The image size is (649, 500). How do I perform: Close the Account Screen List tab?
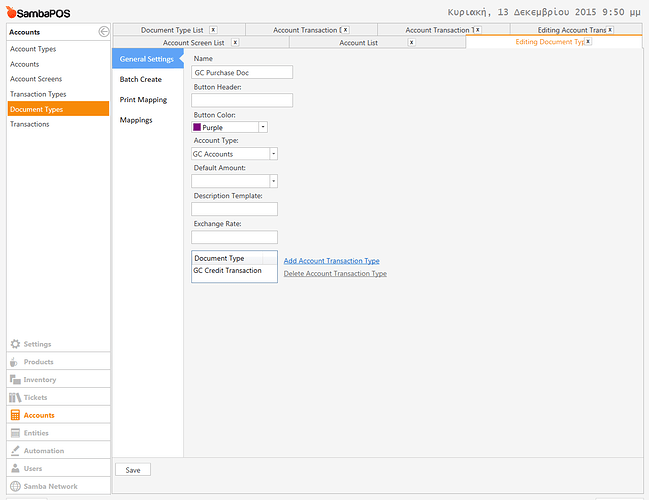click(235, 42)
